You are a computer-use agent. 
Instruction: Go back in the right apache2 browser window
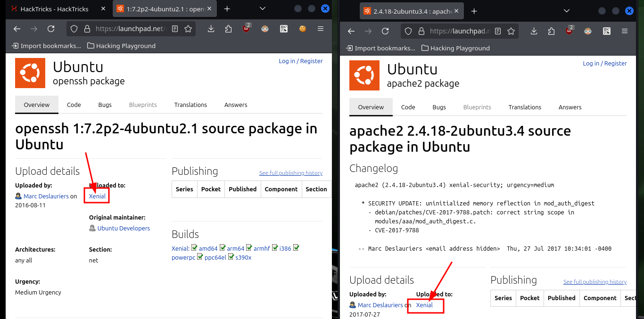(351, 31)
